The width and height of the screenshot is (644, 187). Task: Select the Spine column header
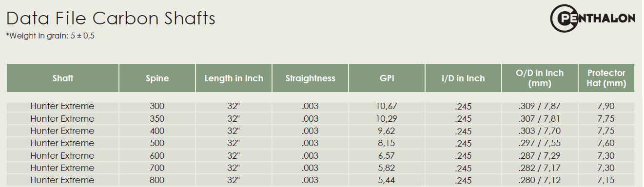pyautogui.click(x=157, y=78)
